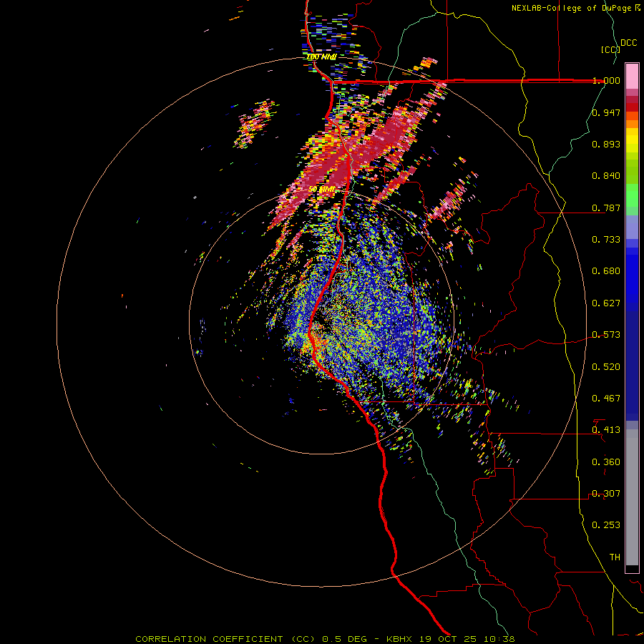Select the 0.520 scale value
Image resolution: width=644 pixels, height=644 pixels.
click(x=606, y=367)
